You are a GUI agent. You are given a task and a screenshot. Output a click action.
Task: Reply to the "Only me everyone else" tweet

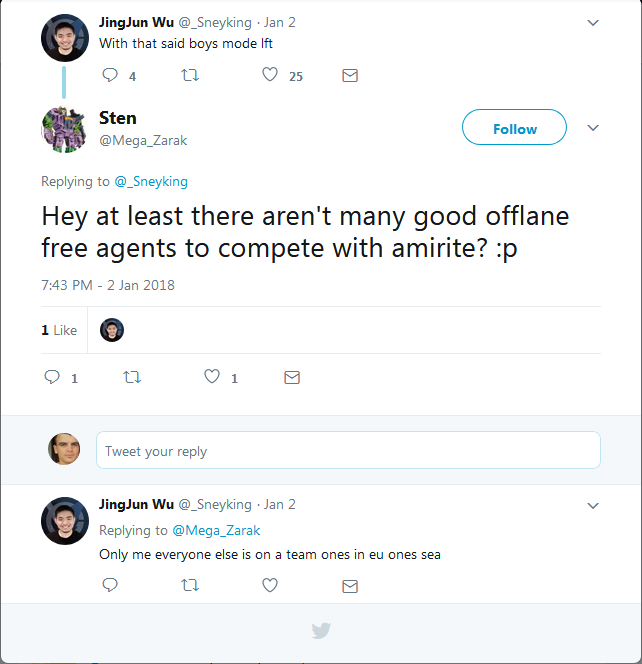(110, 586)
